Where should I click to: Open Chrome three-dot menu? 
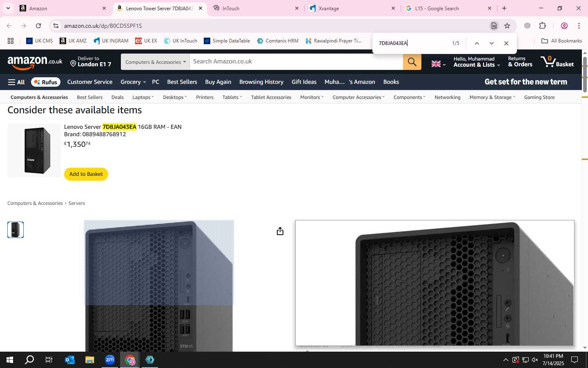point(579,26)
